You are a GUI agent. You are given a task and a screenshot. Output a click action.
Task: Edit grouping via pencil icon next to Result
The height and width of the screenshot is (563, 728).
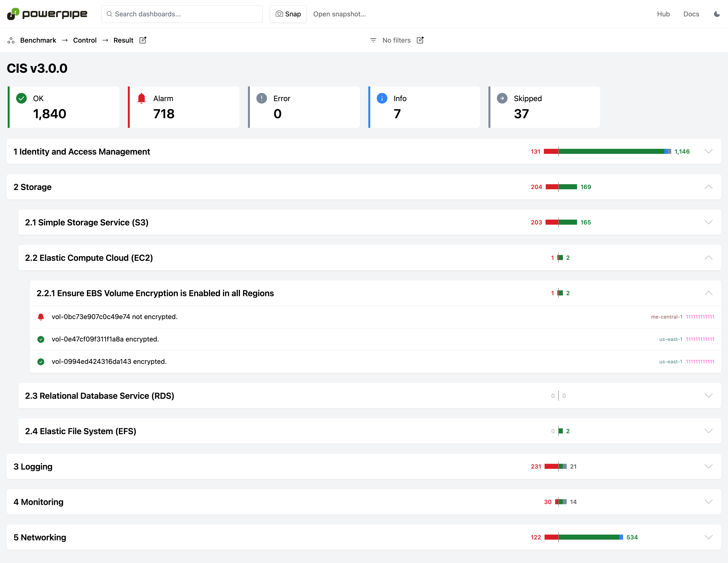pyautogui.click(x=143, y=40)
